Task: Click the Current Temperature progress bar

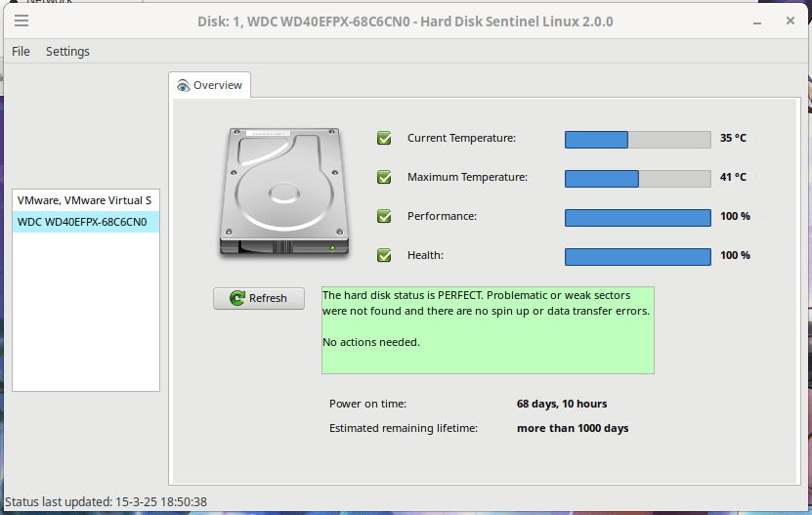Action: (x=637, y=140)
